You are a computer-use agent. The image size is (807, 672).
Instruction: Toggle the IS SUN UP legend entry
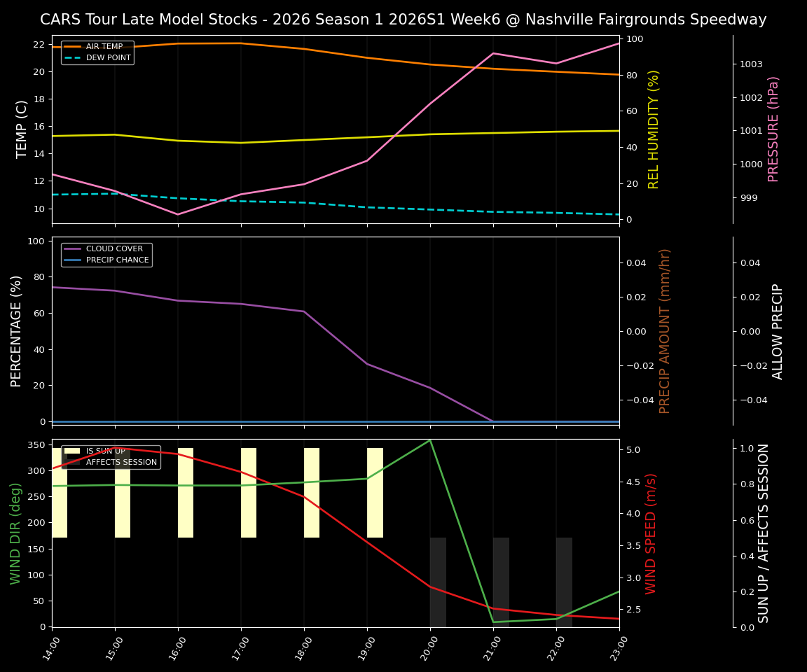click(x=102, y=450)
